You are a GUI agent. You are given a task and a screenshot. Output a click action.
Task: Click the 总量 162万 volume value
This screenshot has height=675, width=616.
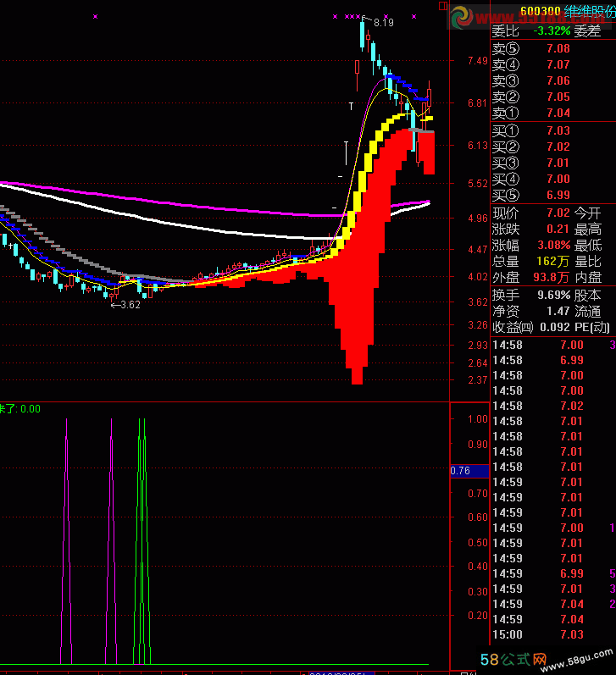[552, 262]
